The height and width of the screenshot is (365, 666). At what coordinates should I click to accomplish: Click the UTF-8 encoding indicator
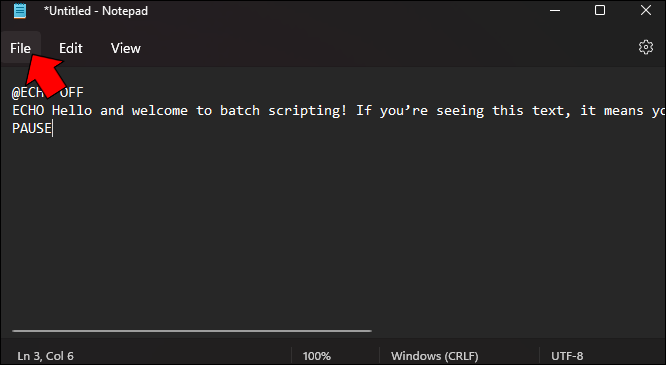pos(567,356)
